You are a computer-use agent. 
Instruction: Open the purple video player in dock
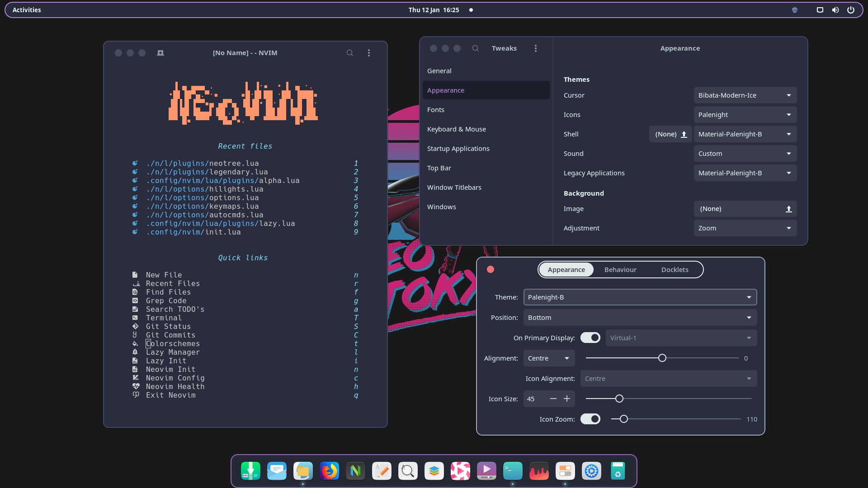(486, 471)
